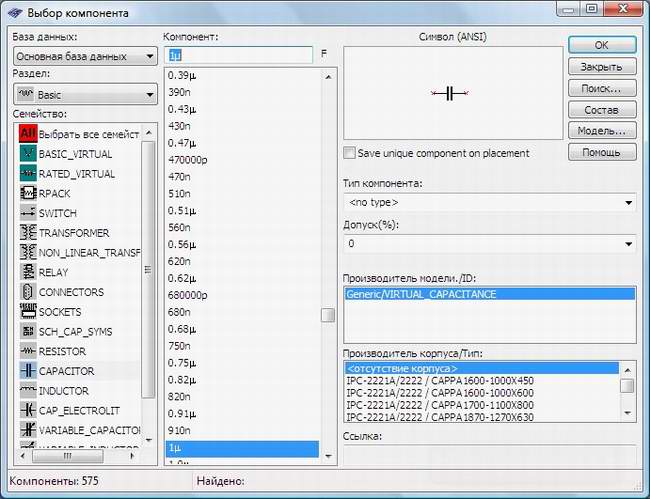Viewport: 650px width, 499px height.
Task: Select the 620n component value
Action: coord(179,262)
